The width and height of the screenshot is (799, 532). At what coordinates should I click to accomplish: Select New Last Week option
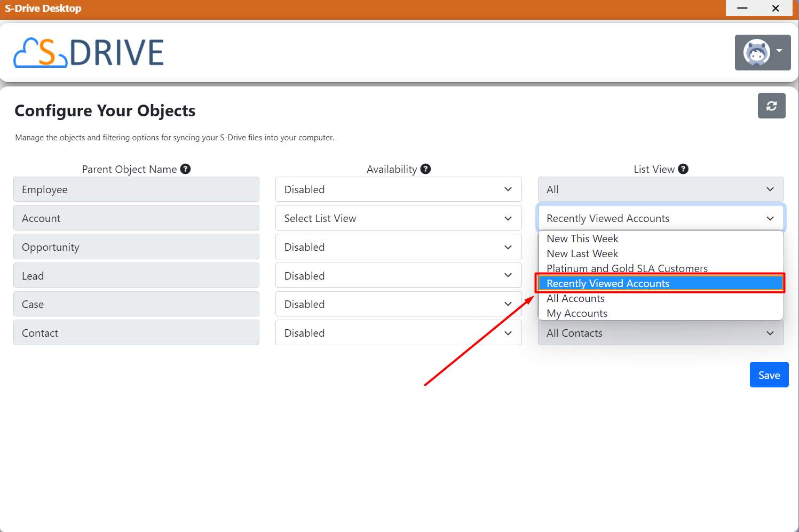coord(582,253)
